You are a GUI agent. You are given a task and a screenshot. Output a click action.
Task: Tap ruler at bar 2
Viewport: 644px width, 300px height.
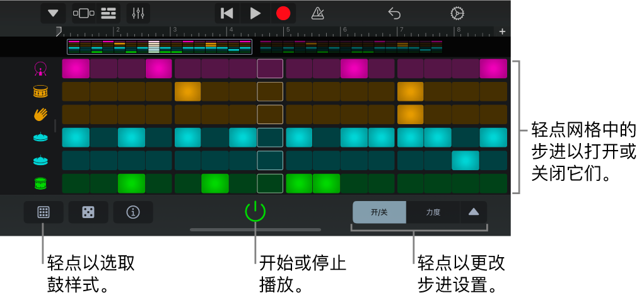(117, 31)
